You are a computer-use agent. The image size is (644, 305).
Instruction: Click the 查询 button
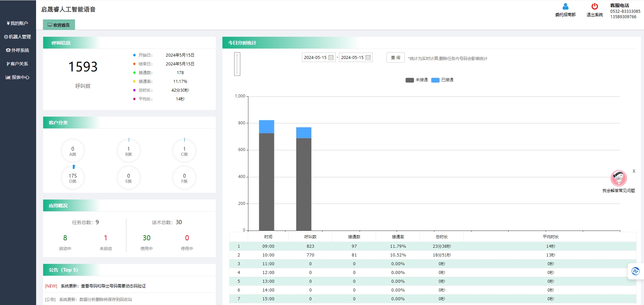395,58
